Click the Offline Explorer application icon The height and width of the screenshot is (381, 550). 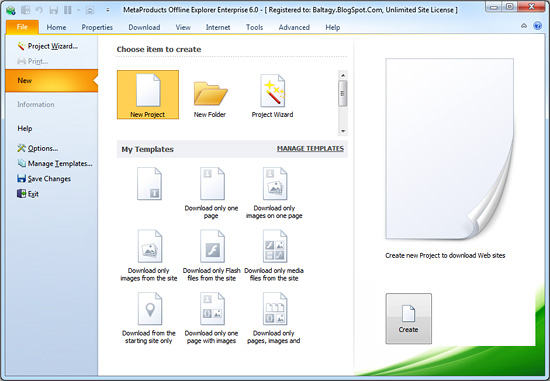click(x=11, y=10)
